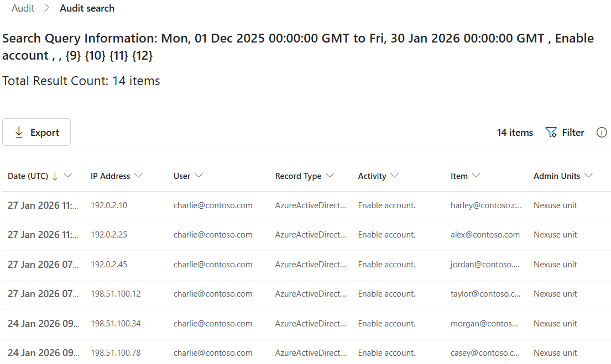The height and width of the screenshot is (364, 611).
Task: Click the download arrow on Export button
Action: (x=19, y=132)
